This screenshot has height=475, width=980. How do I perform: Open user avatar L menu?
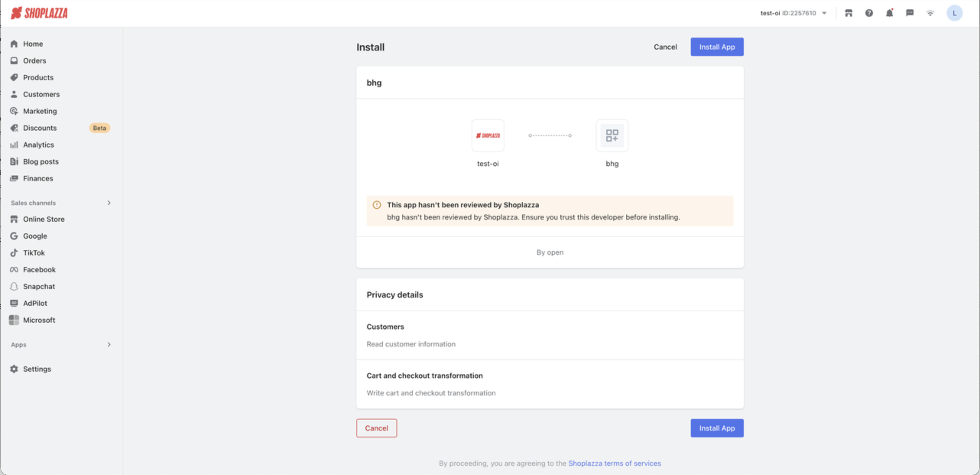click(954, 13)
